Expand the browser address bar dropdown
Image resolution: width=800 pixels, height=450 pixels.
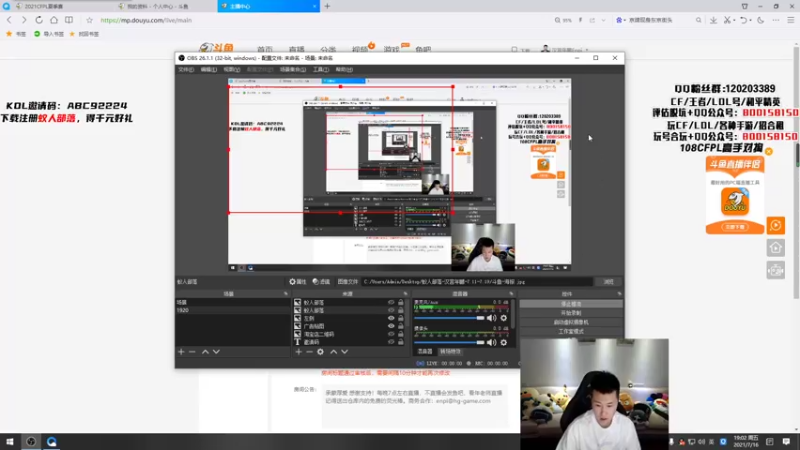click(604, 20)
